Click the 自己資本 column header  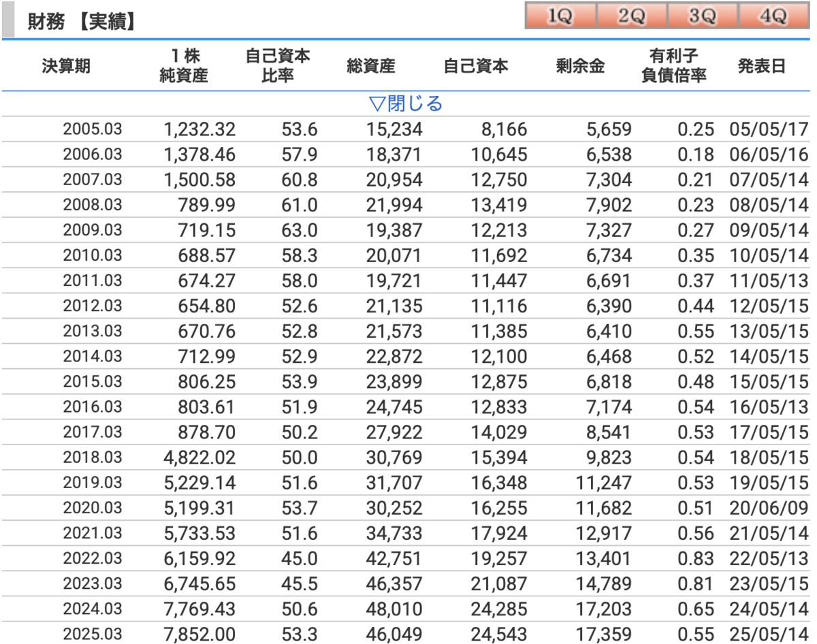476,66
